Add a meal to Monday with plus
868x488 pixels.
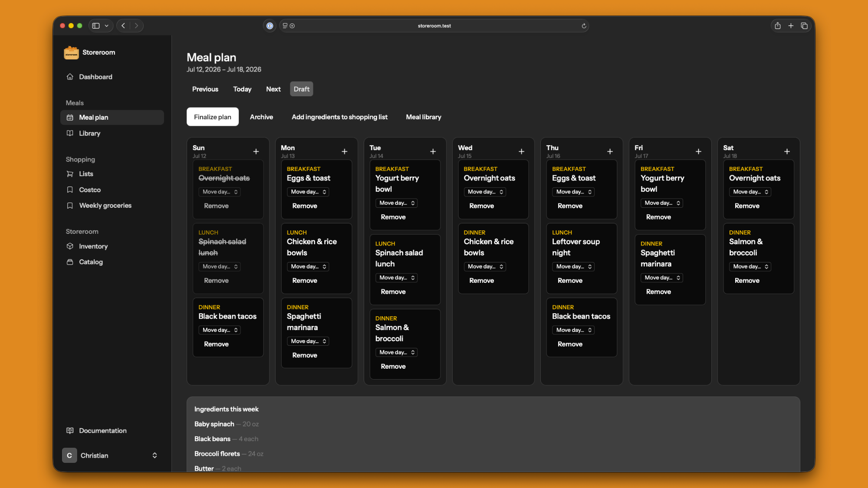(x=345, y=151)
